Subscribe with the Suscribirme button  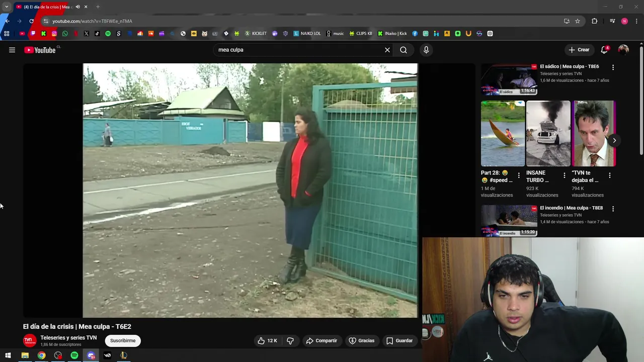point(123,340)
